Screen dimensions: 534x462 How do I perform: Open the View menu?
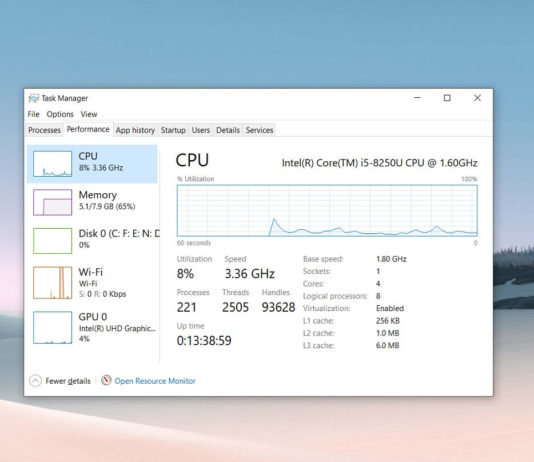click(x=89, y=114)
